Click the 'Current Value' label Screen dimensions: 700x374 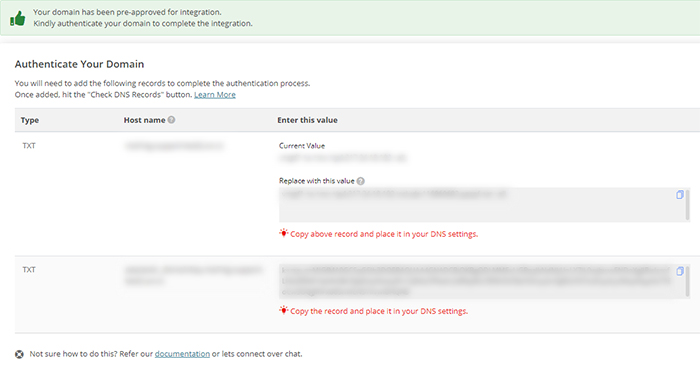pyautogui.click(x=302, y=145)
